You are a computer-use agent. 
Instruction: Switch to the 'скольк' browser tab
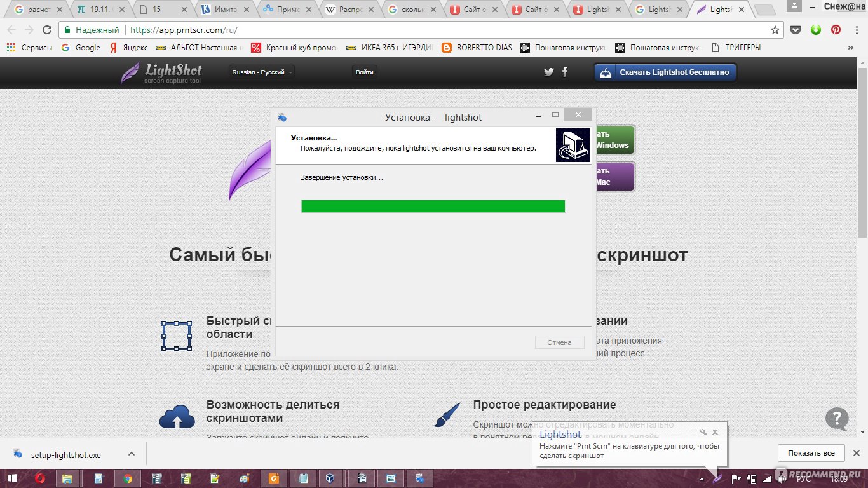click(x=410, y=10)
